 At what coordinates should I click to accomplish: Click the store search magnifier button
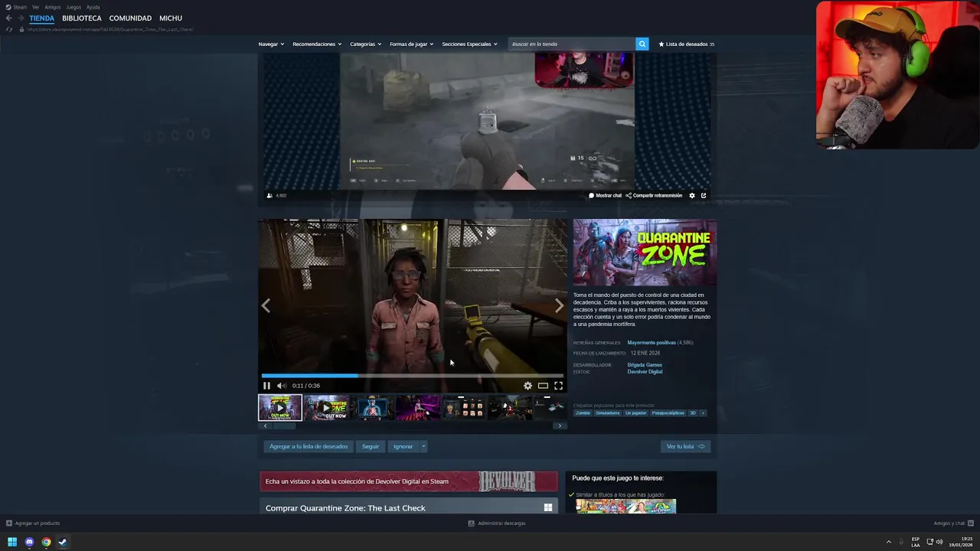click(642, 44)
